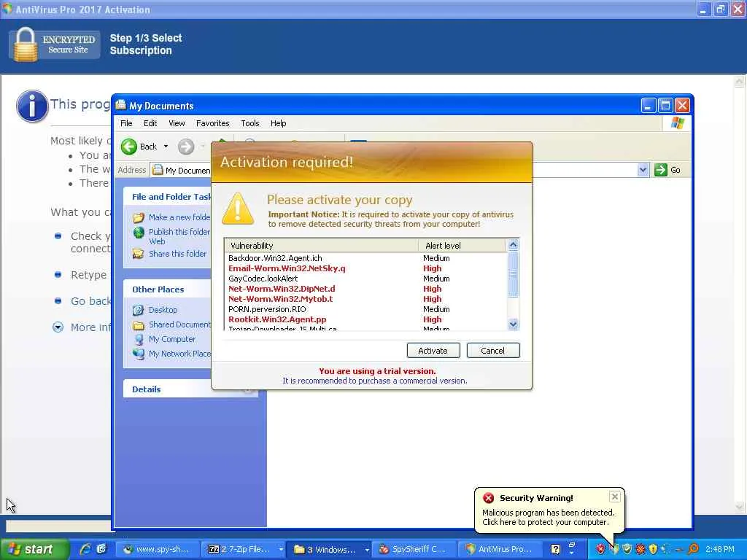Viewport: 747px width, 560px height.
Task: Click Share this folder task
Action: pyautogui.click(x=178, y=254)
